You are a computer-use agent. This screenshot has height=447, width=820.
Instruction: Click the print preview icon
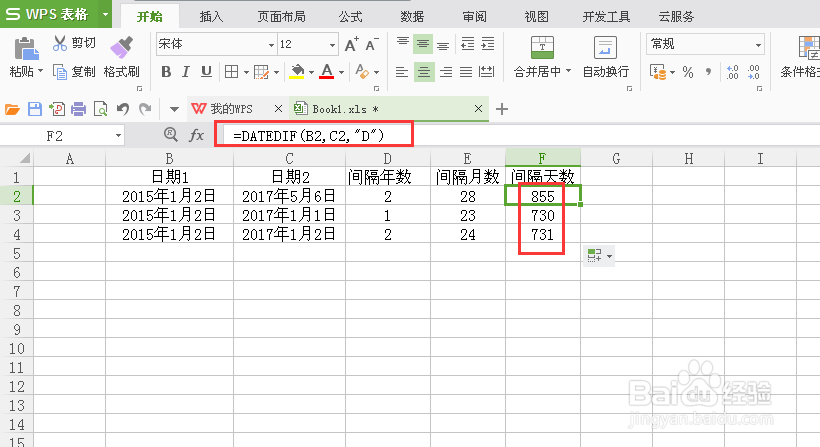point(100,109)
